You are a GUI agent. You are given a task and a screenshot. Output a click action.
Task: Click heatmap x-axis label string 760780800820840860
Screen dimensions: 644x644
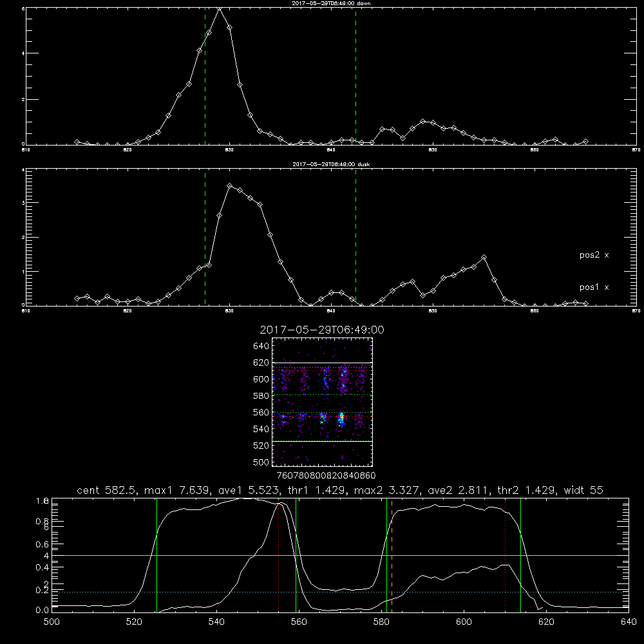(x=326, y=476)
